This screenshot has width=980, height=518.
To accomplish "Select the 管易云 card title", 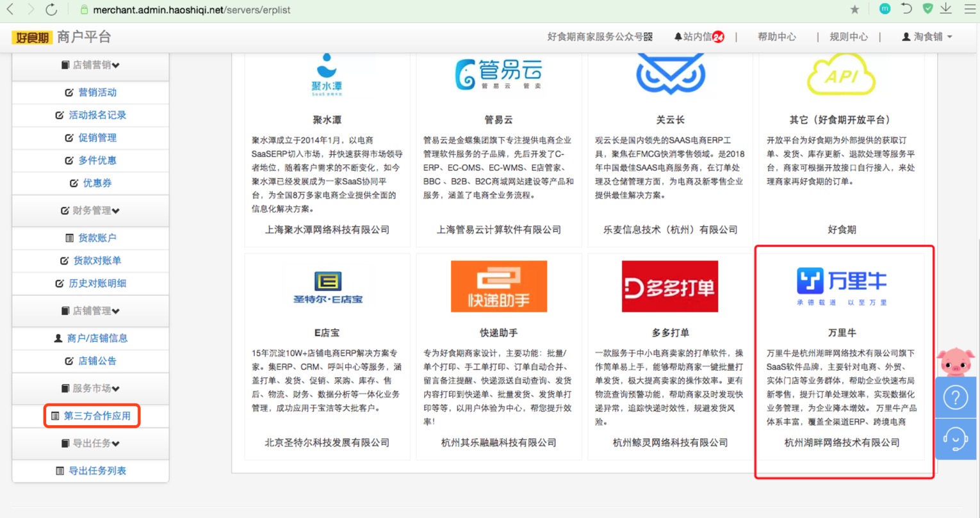I will click(x=498, y=120).
